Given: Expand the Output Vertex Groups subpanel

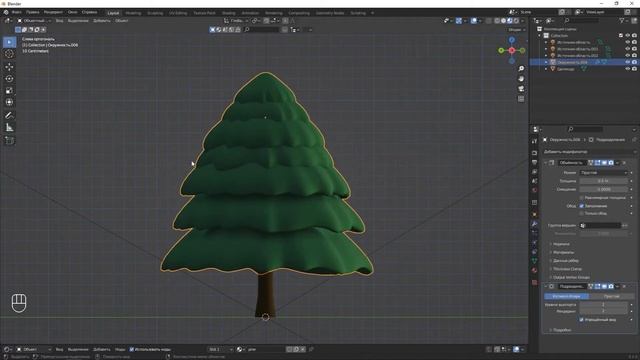Looking at the screenshot, I should coord(571,278).
